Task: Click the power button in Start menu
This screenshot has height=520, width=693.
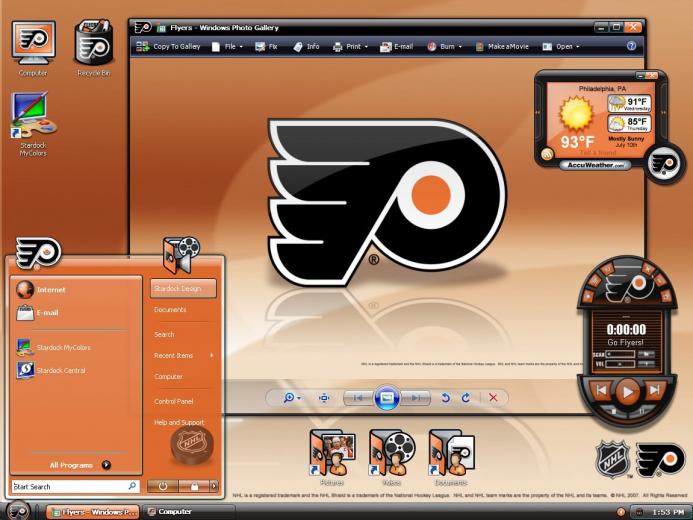Action: click(163, 486)
